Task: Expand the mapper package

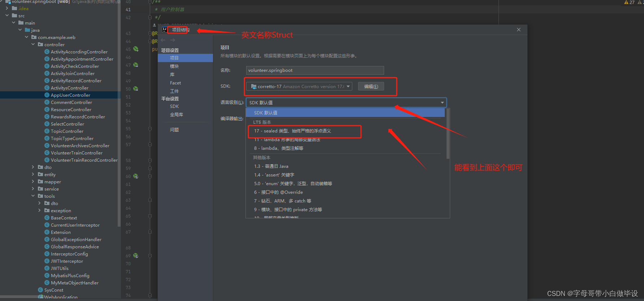Action: 33,182
